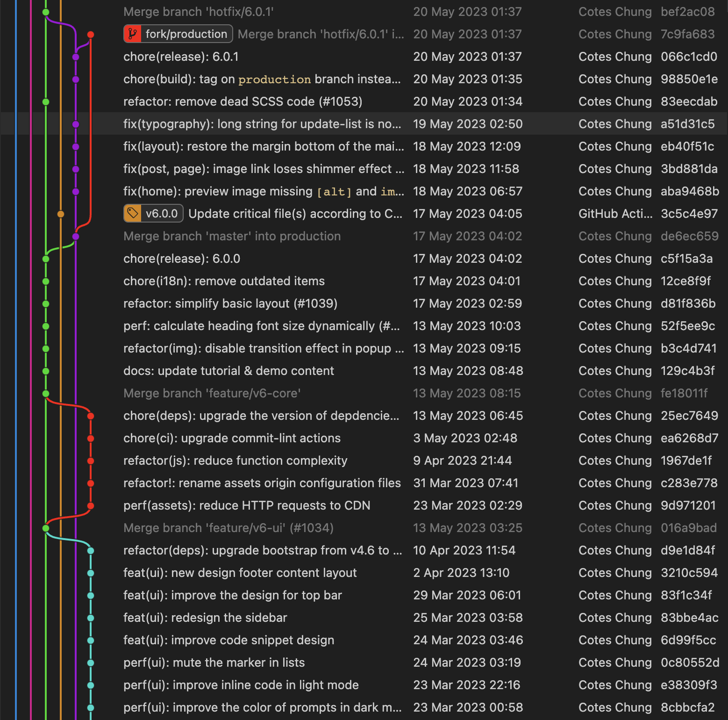Select 'perf(ui): mute the marker in lists'
728x720 pixels.
tap(364, 662)
